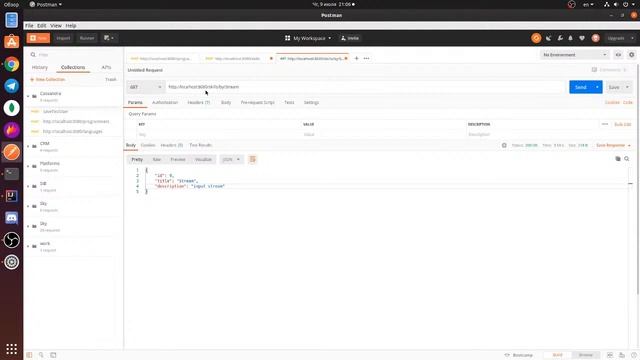Open the new window dropdown icon
The width and height of the screenshot is (640, 360).
(109, 38)
